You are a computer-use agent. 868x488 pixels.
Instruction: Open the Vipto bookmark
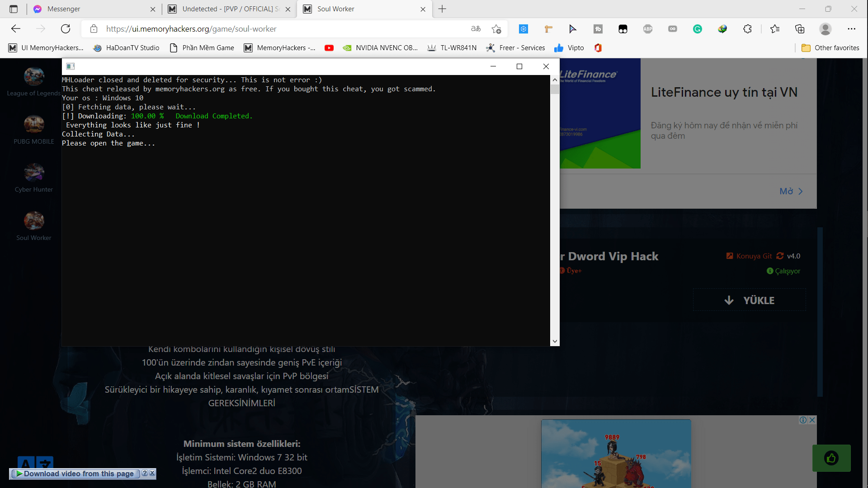(x=569, y=48)
